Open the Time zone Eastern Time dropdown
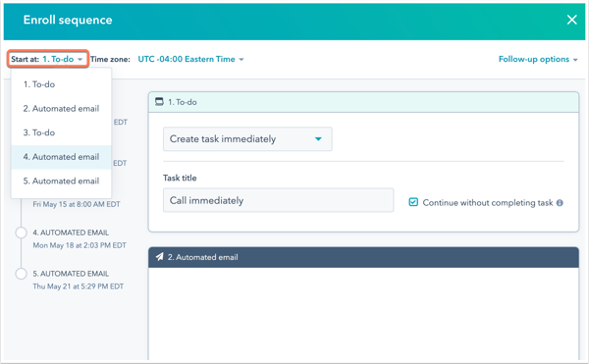The image size is (589, 364). point(190,59)
